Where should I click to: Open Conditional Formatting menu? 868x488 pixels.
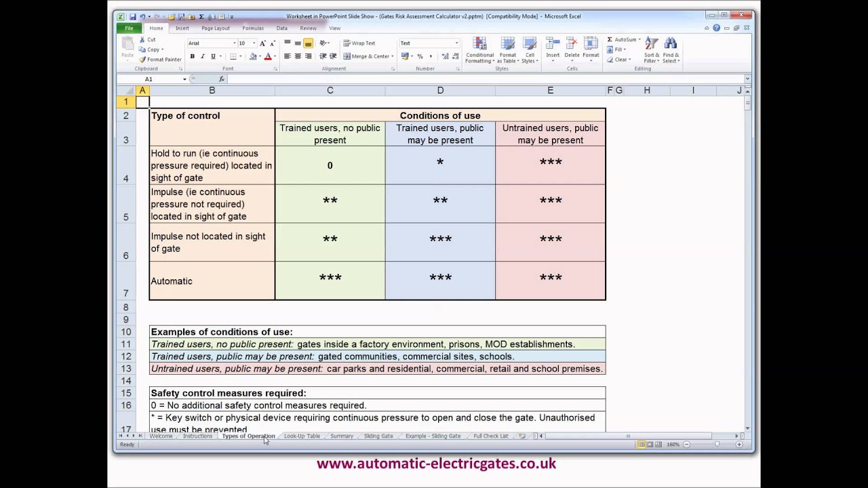tap(479, 51)
